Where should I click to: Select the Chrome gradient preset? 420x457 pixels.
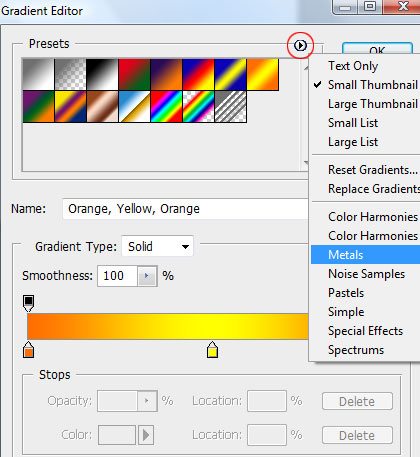tap(134, 107)
